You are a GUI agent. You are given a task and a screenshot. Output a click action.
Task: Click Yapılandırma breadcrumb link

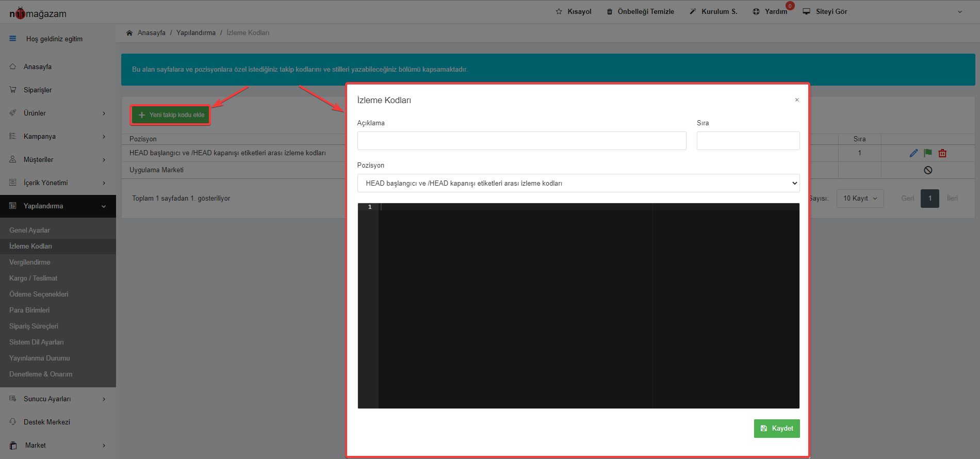pos(196,32)
